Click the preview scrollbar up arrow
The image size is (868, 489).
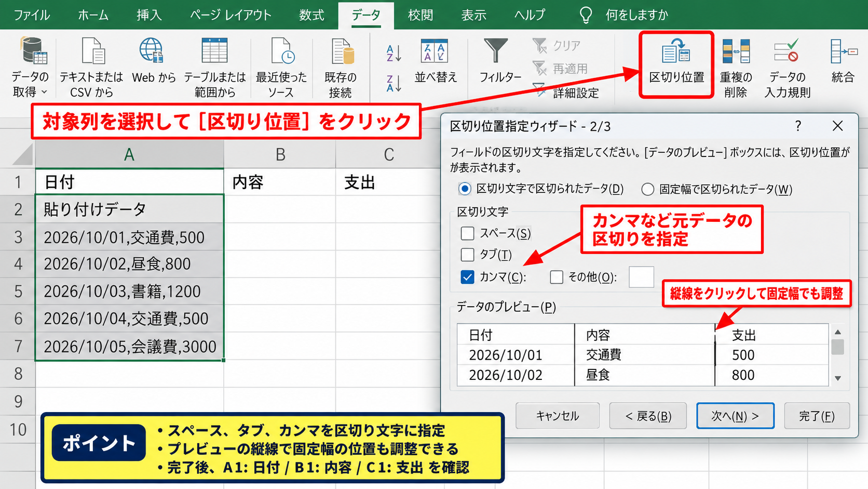838,332
